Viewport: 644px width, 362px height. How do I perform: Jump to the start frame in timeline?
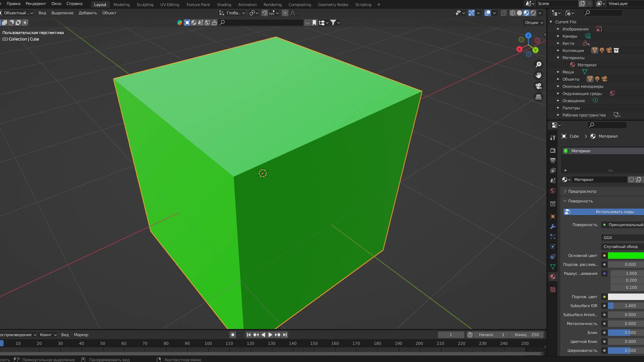[249, 335]
